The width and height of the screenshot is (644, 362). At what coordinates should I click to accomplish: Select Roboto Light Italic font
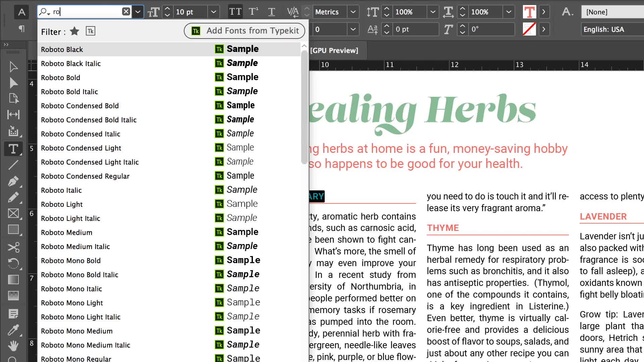pyautogui.click(x=169, y=218)
